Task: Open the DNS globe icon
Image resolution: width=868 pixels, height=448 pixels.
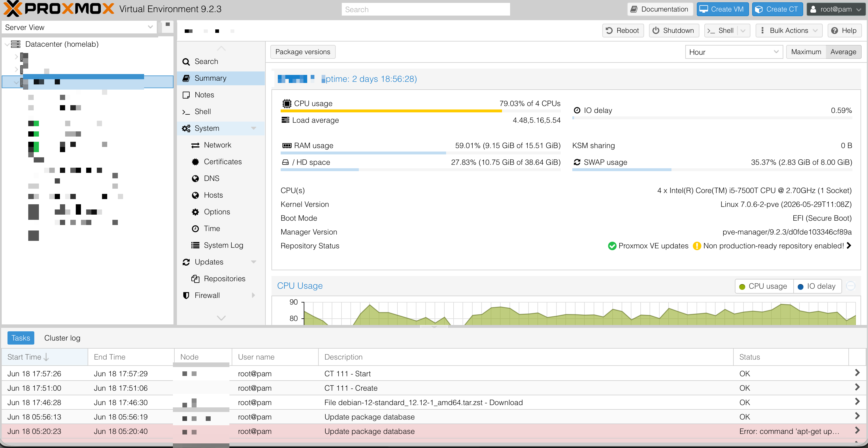Action: 195,179
